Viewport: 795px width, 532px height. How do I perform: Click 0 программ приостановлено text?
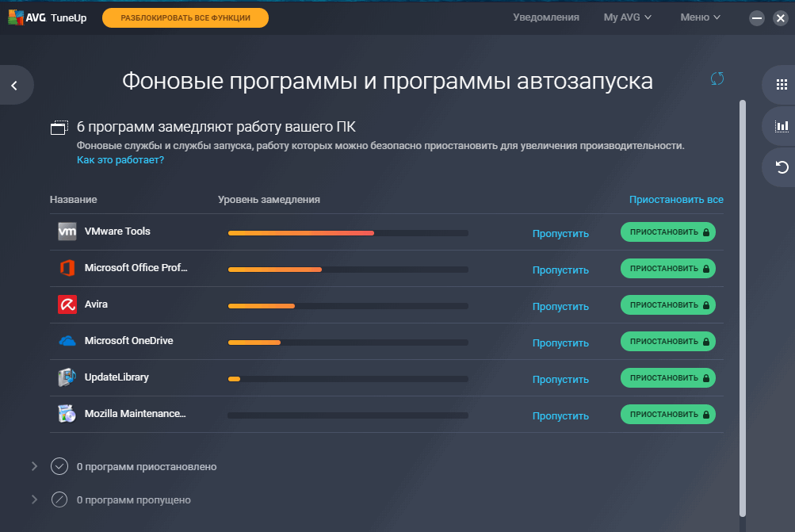pyautogui.click(x=147, y=466)
